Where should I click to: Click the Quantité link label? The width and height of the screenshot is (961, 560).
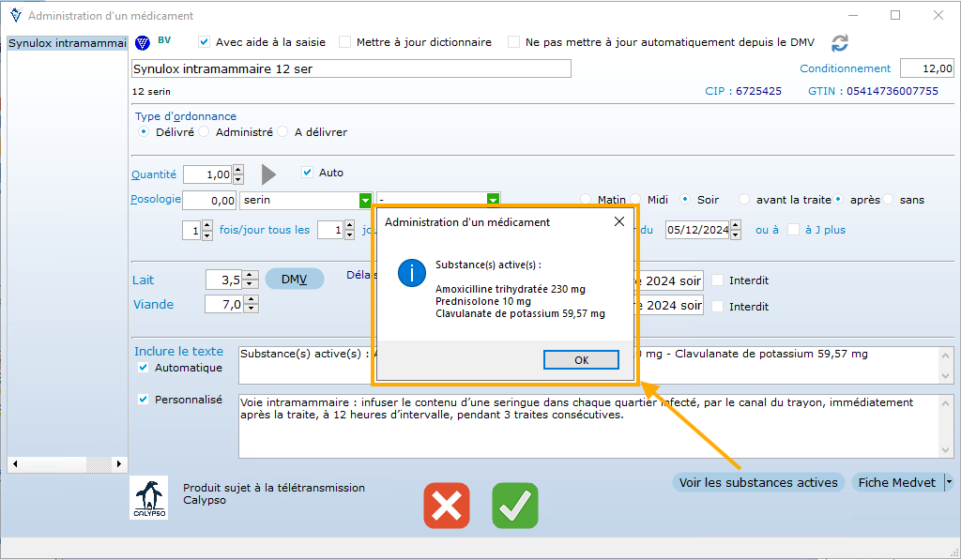pos(154,174)
